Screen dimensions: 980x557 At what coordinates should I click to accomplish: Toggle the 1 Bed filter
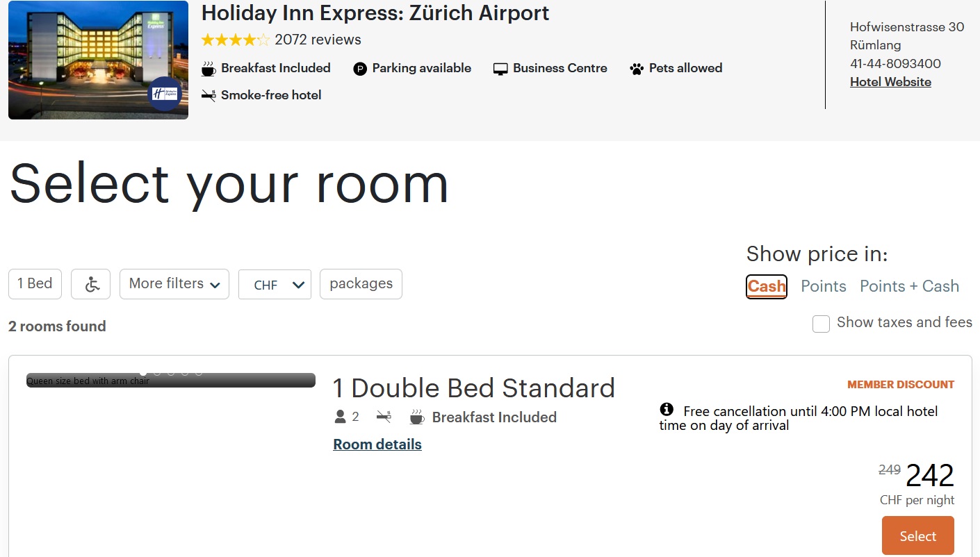35,284
